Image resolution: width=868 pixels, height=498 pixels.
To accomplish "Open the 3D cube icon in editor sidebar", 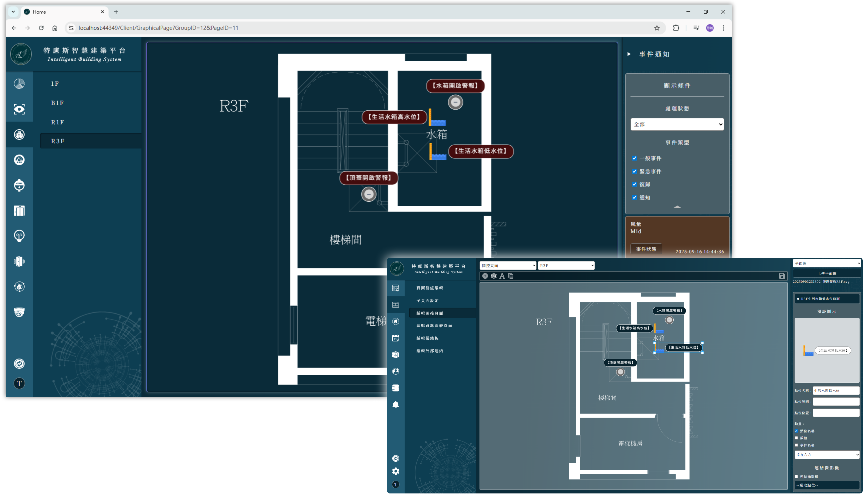I will coord(396,355).
